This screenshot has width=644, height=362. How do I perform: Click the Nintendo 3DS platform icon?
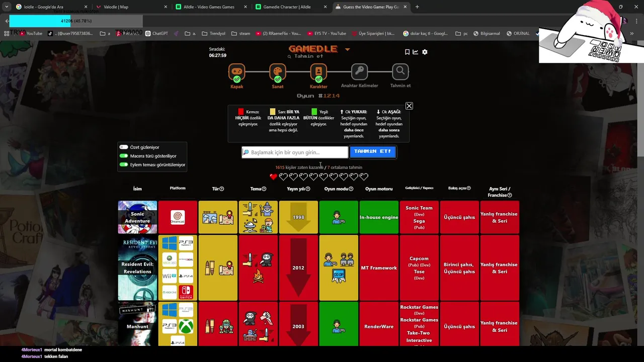[186, 259]
